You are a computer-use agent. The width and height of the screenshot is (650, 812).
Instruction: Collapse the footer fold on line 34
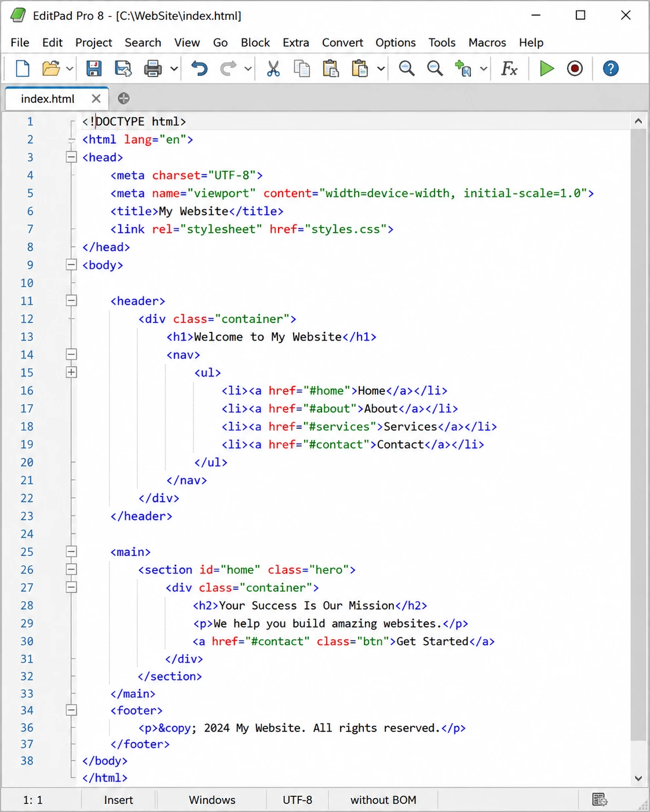(71, 710)
